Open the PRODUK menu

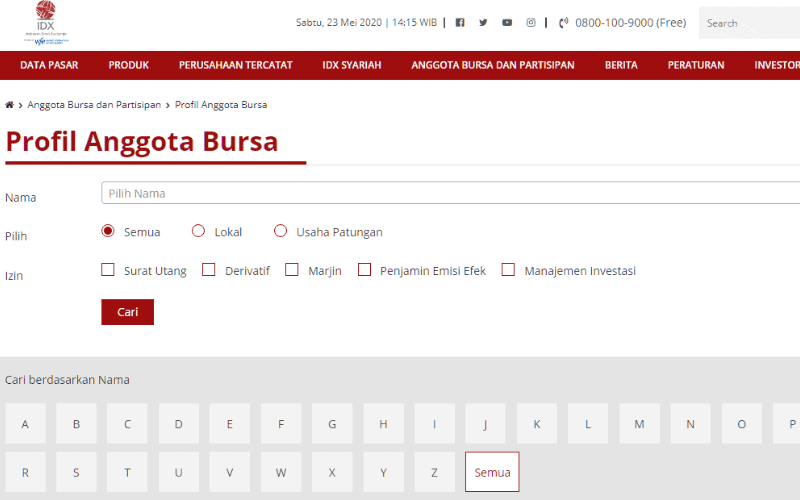pos(129,65)
